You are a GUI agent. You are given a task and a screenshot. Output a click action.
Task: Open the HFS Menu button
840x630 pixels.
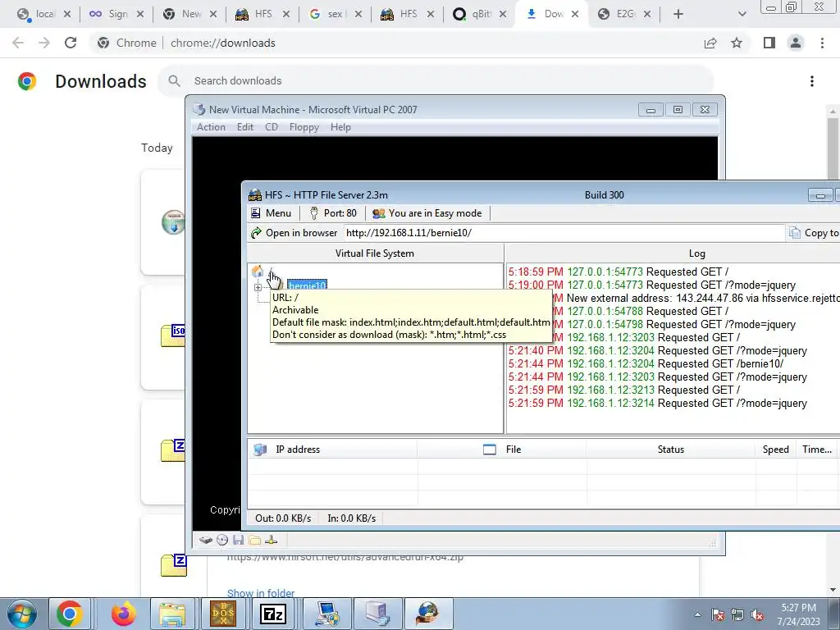point(271,213)
